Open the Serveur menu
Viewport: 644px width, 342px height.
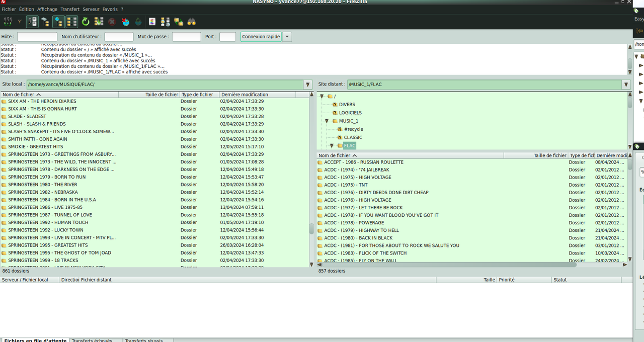[x=91, y=9]
